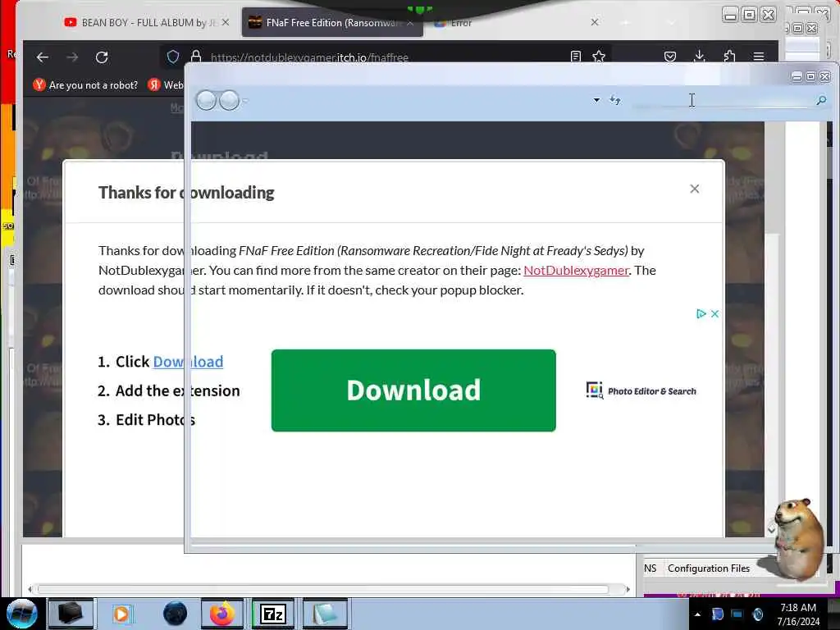Close the BEAN BOY tab
This screenshot has width=840, height=630.
226,22
